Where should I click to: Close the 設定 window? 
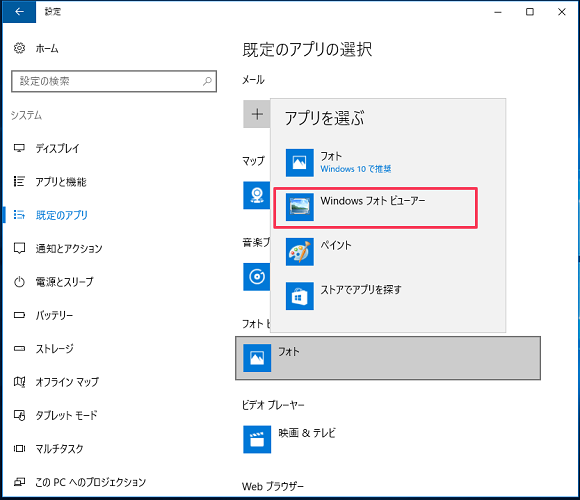coord(562,12)
